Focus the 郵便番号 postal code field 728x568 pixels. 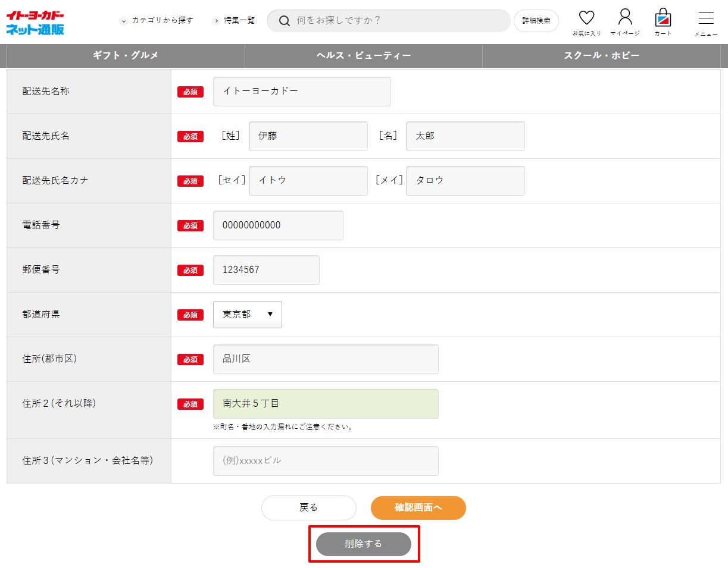266,270
